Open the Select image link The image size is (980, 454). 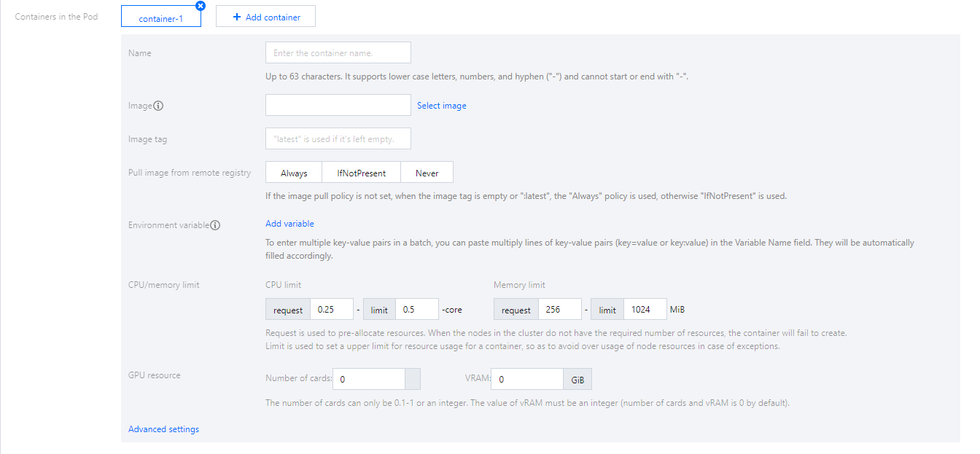[x=441, y=106]
